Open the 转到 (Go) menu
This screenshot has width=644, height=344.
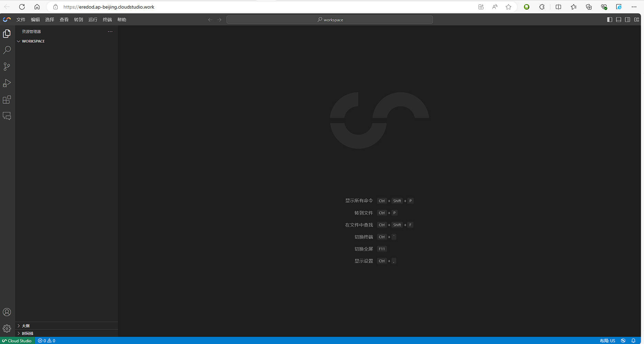coord(79,20)
